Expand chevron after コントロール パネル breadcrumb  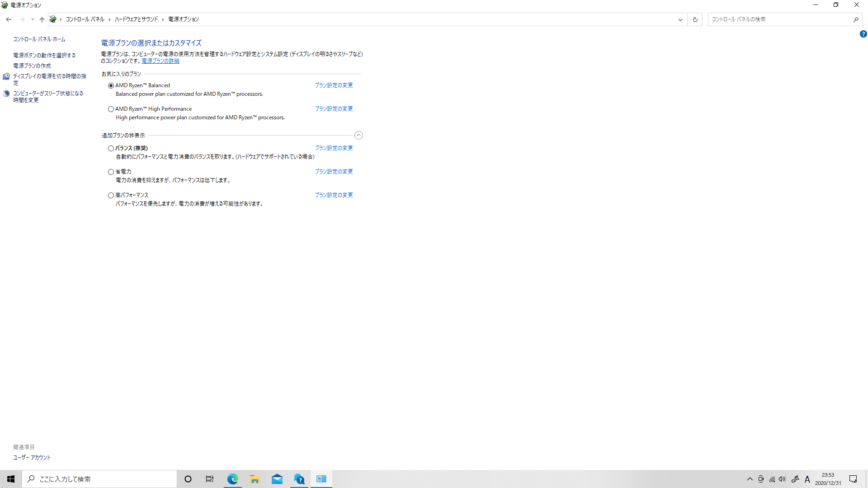pos(109,19)
